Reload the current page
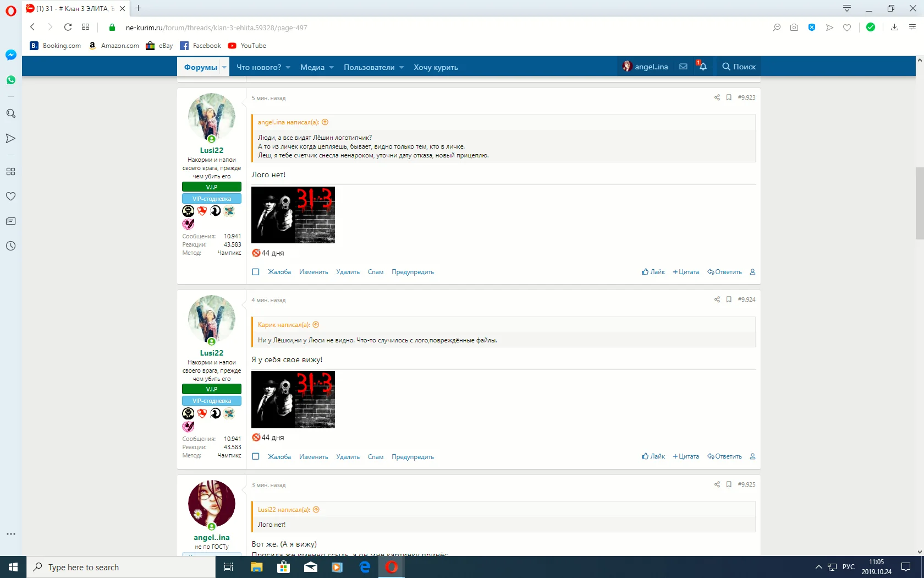924x578 pixels. (x=68, y=27)
